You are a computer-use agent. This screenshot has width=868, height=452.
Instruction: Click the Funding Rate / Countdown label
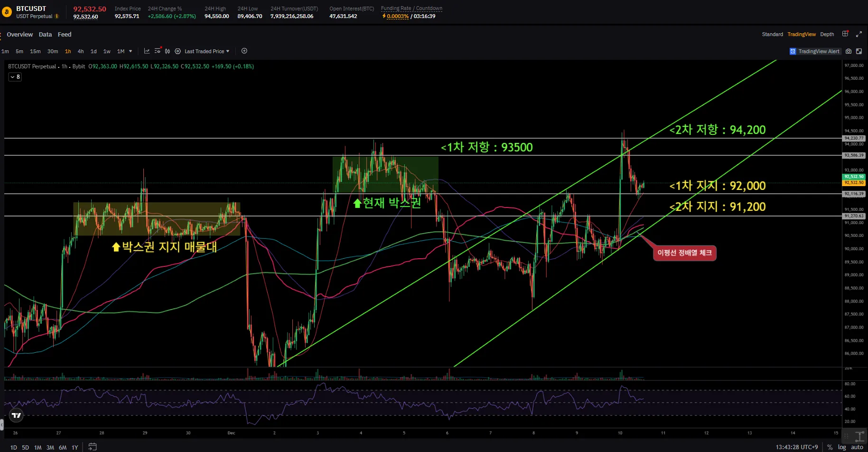[x=411, y=9]
